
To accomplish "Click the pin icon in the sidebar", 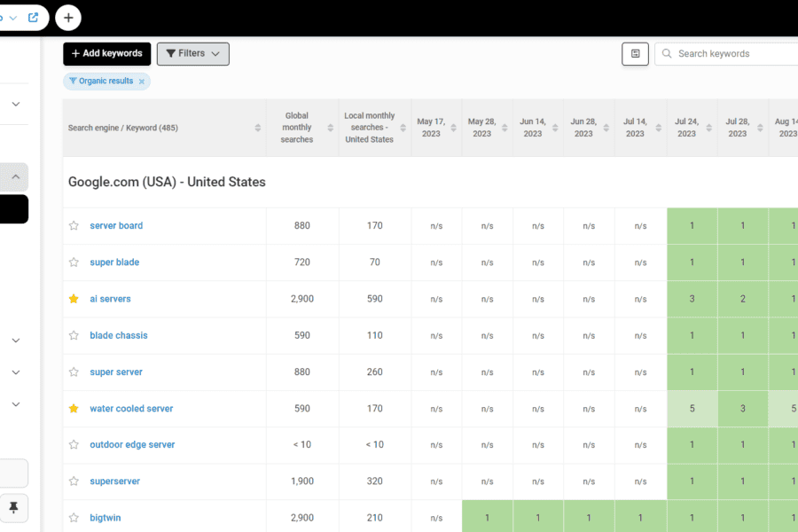I will (13, 507).
